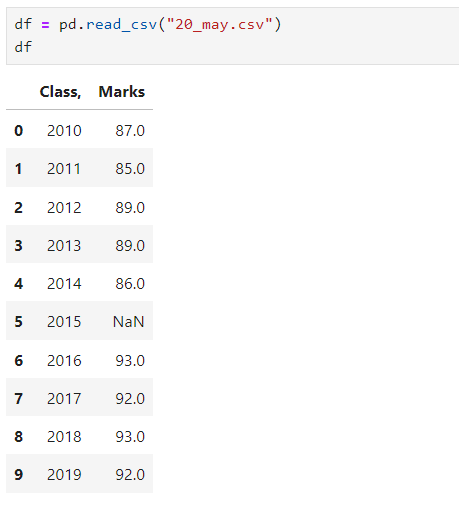Click the cell showing 2018
Screen dimensions: 459x515
pyautogui.click(x=64, y=436)
